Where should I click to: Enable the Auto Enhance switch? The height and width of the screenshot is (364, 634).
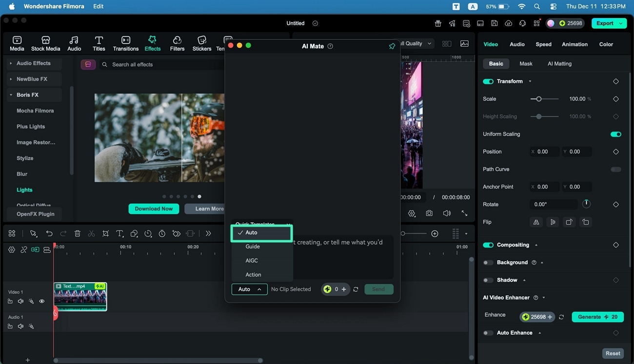[x=488, y=333]
